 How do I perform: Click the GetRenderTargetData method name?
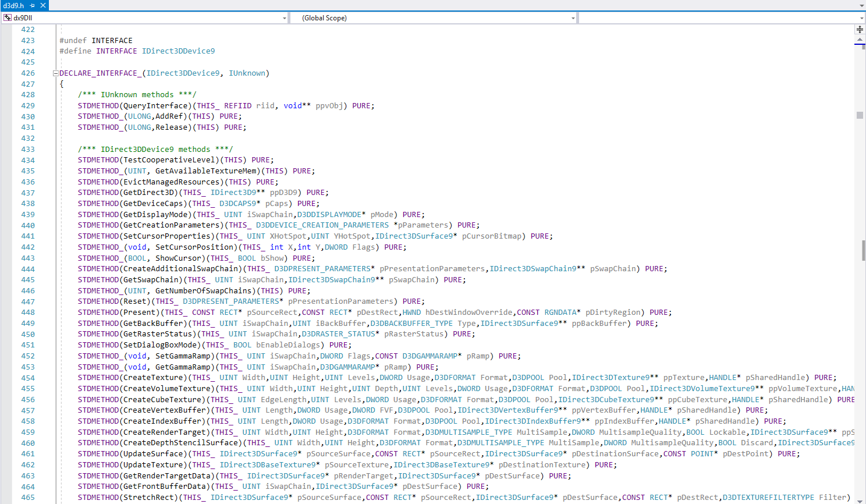point(166,476)
